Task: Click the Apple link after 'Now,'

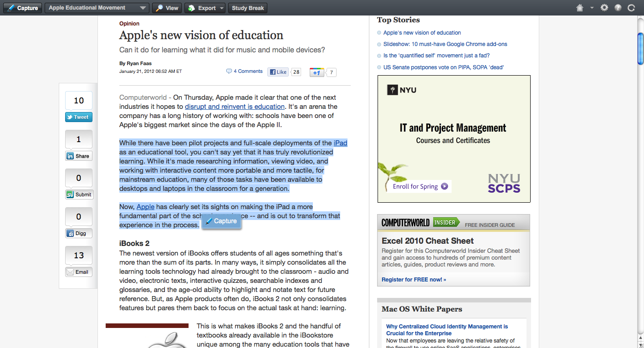Action: pyautogui.click(x=145, y=207)
